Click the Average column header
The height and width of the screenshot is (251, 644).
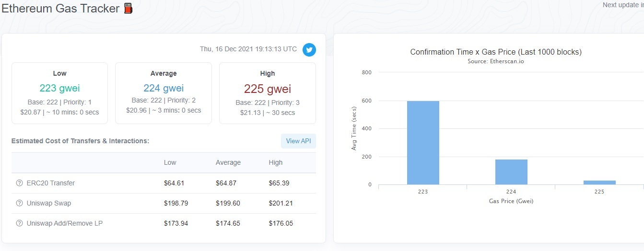(x=228, y=162)
